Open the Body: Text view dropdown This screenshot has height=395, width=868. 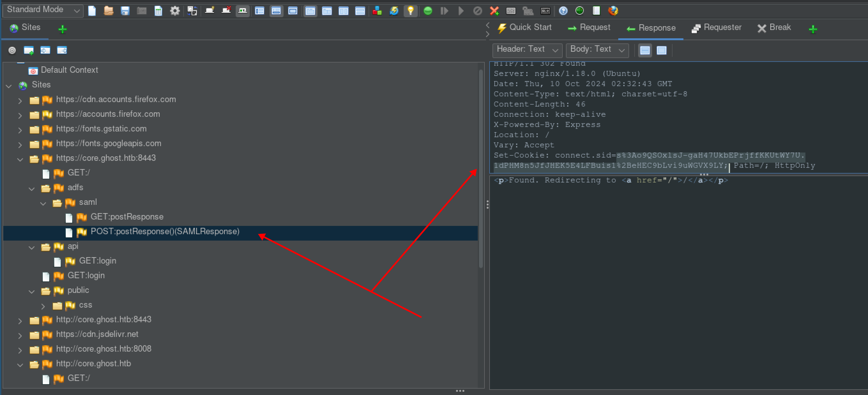click(597, 50)
